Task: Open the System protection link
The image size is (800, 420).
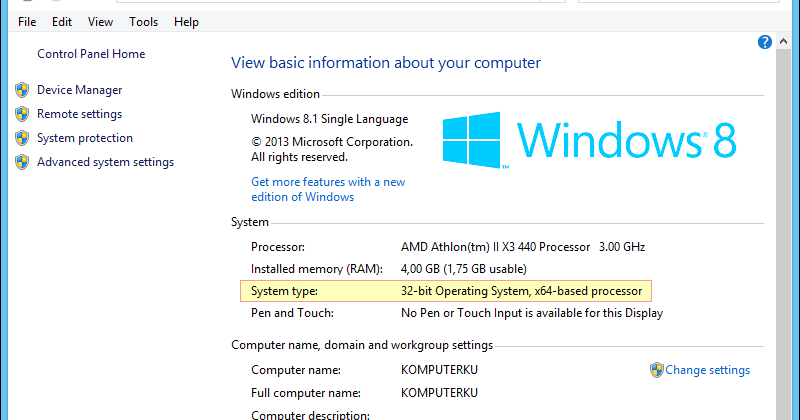Action: [x=85, y=138]
